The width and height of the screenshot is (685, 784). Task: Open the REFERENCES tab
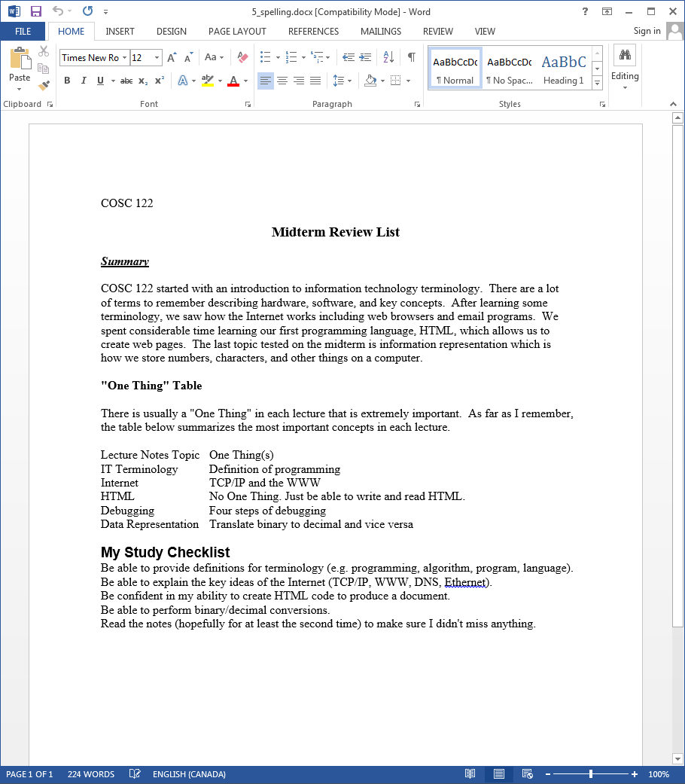click(x=313, y=32)
